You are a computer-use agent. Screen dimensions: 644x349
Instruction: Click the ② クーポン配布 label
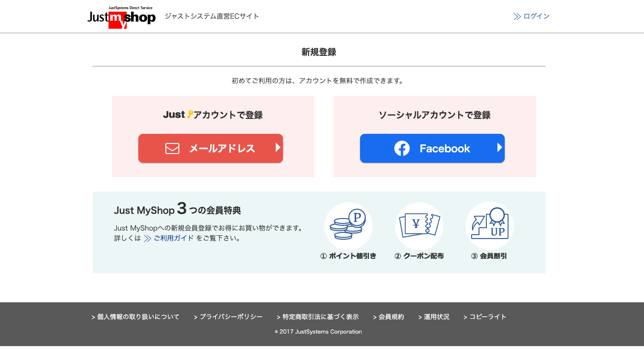pyautogui.click(x=419, y=256)
